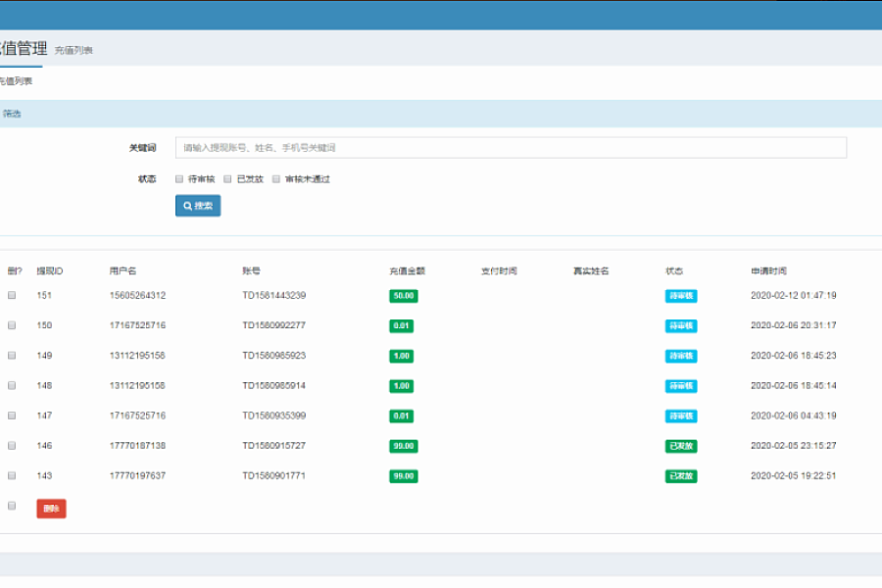
Task: Click the timestamp 2020-02-12 01:47:19
Action: click(794, 295)
